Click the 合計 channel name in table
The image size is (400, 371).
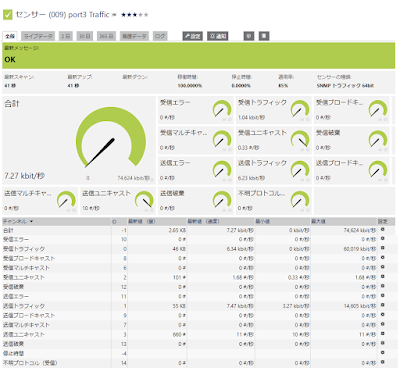click(x=8, y=230)
